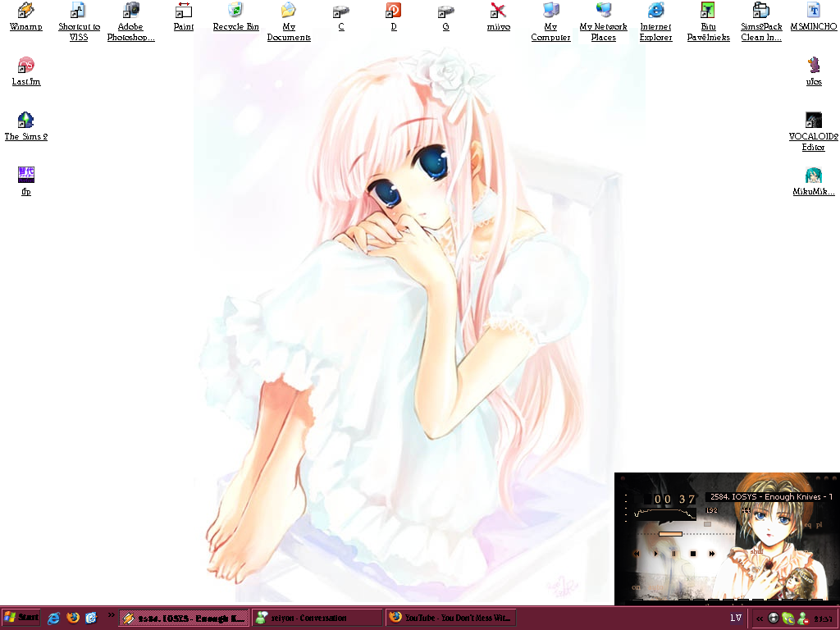Open the Paint desktop shortcut

183,16
